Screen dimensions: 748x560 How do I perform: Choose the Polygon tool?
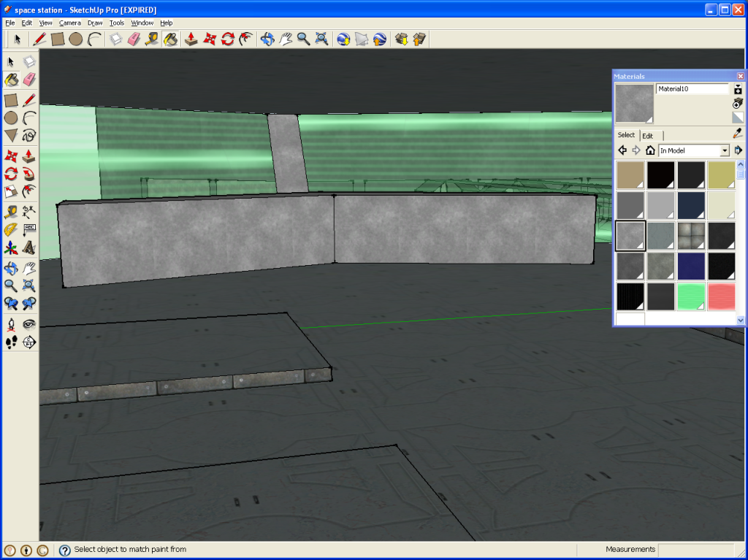(x=12, y=136)
